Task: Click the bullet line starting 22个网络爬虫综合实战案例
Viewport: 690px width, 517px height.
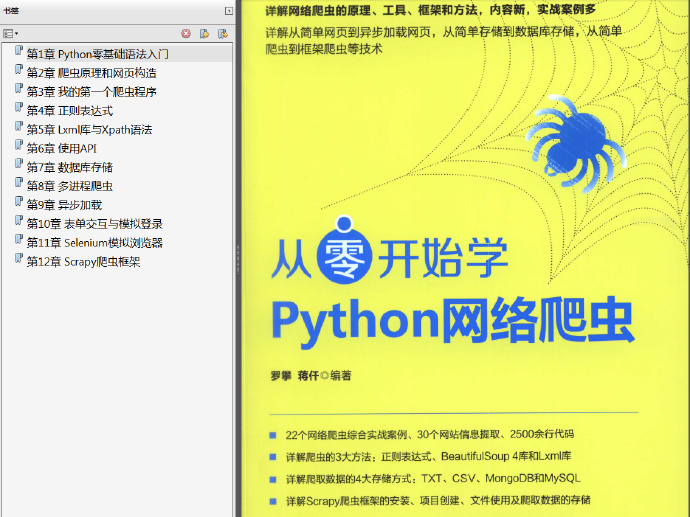Action: [429, 435]
